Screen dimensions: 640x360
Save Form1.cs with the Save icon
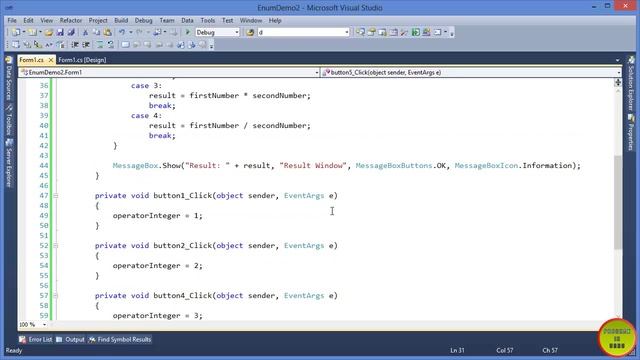(x=60, y=32)
